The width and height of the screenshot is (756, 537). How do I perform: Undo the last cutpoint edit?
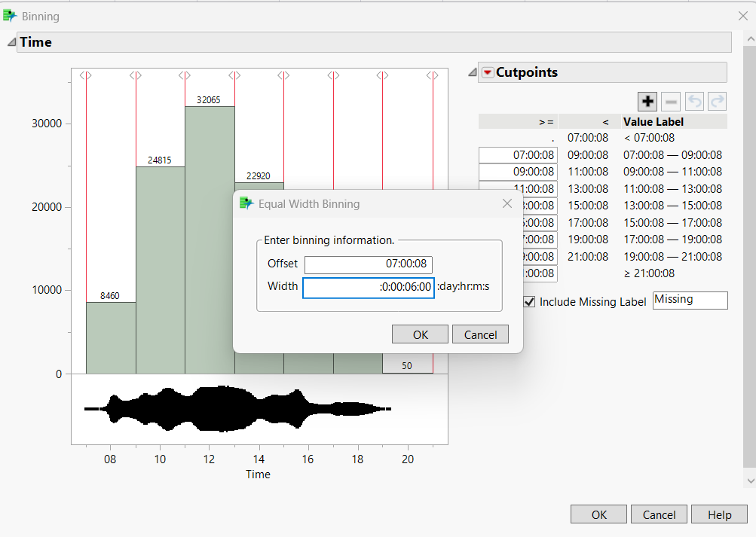[x=693, y=101]
